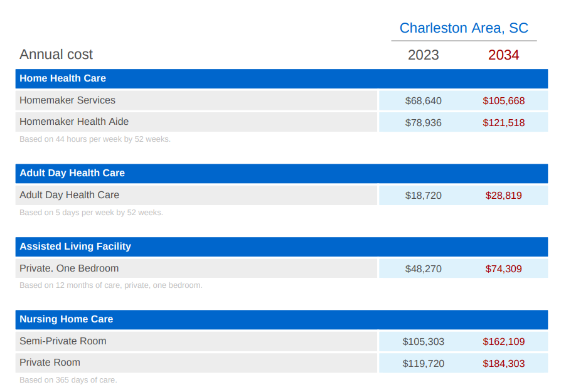Select the 2034 column header

[504, 55]
